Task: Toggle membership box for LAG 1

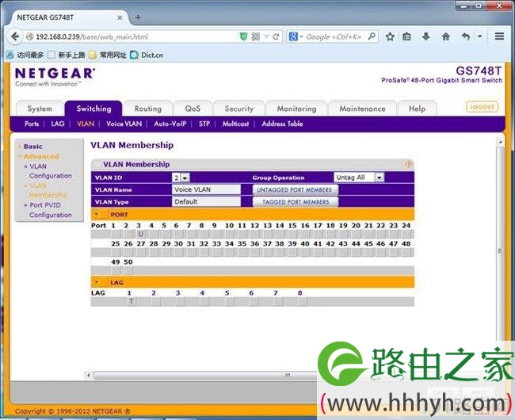Action: pos(131,301)
